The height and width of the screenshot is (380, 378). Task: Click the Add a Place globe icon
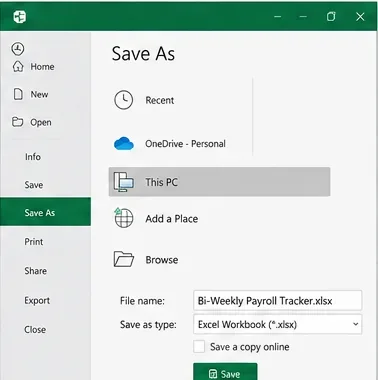click(x=124, y=218)
